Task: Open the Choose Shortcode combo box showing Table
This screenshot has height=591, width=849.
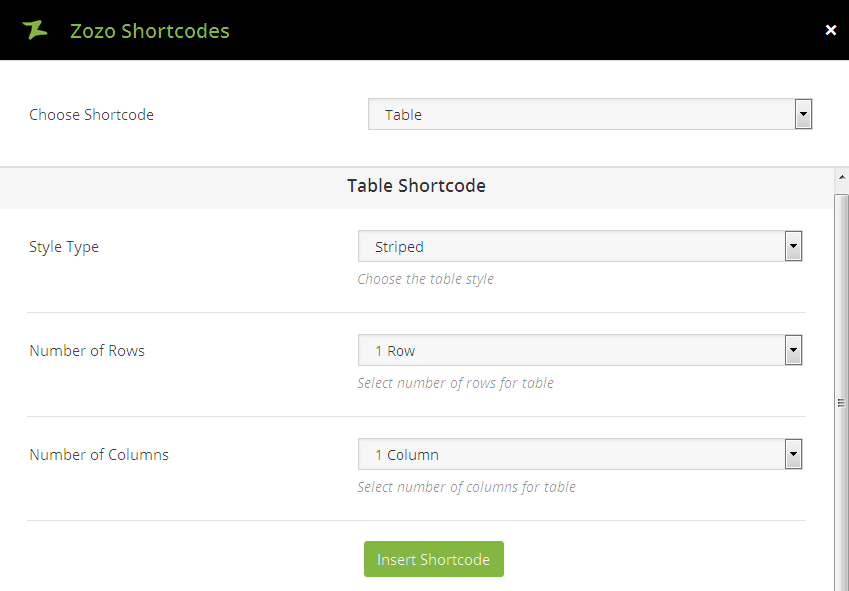Action: (581, 114)
